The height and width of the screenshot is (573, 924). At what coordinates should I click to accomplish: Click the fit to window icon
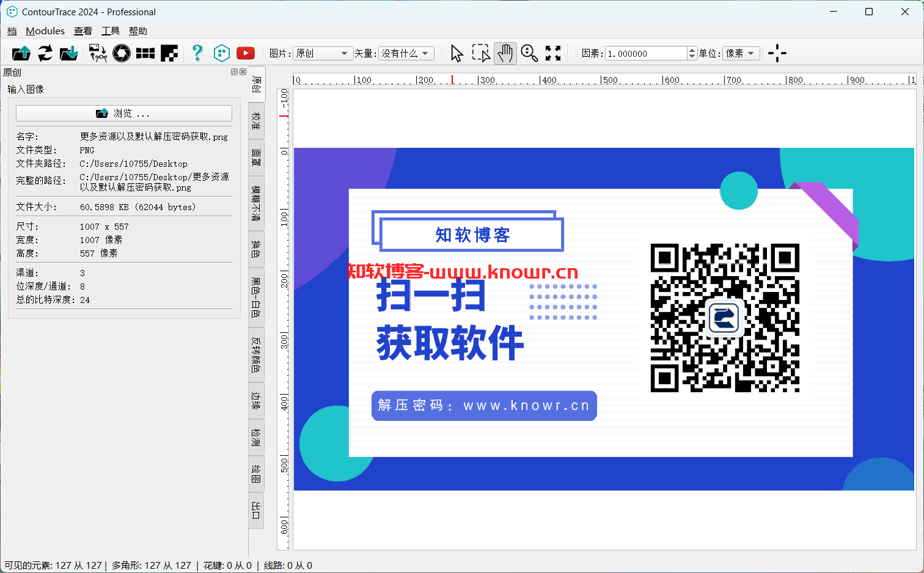[x=553, y=53]
